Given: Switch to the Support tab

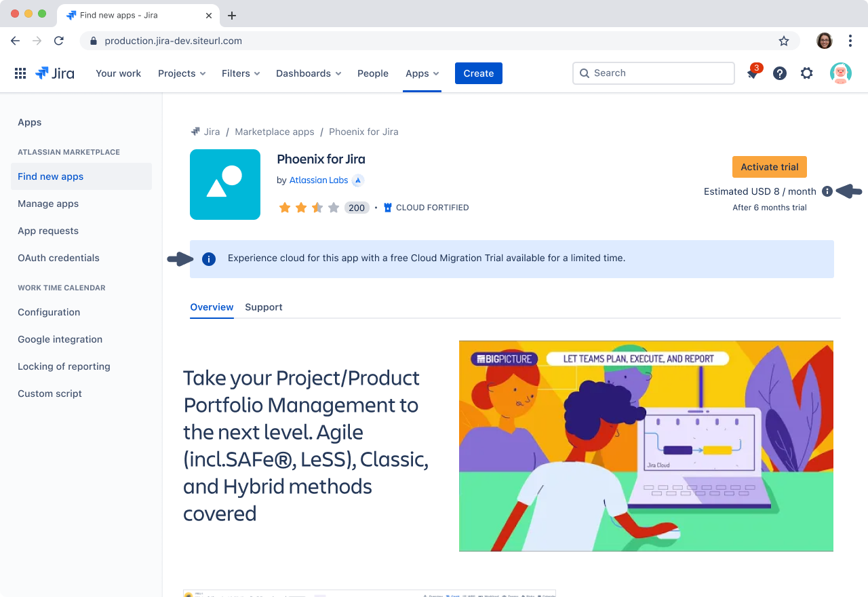Looking at the screenshot, I should [x=264, y=307].
